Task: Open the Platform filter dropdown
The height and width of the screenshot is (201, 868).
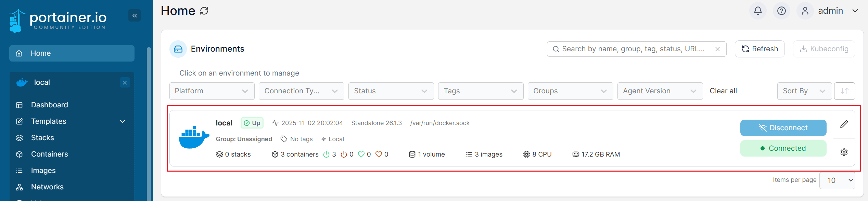Action: tap(212, 91)
